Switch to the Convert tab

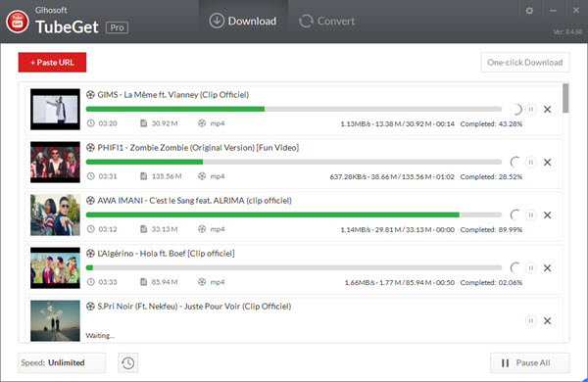click(326, 21)
